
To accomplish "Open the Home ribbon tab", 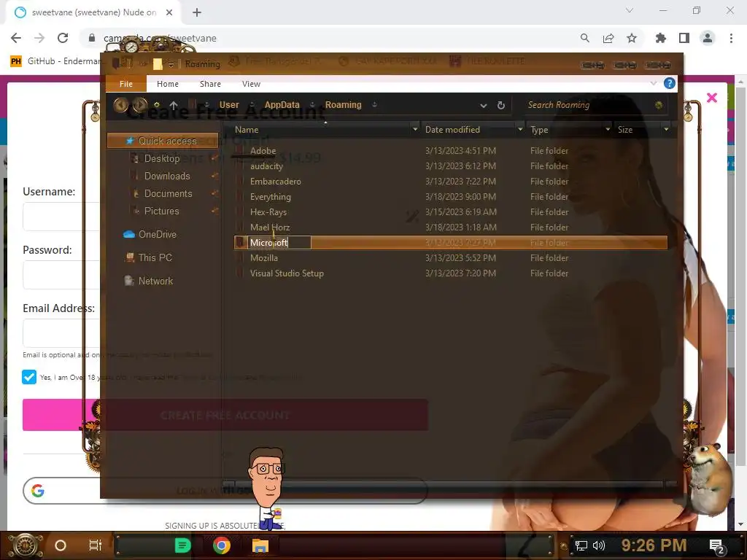I will 168,84.
